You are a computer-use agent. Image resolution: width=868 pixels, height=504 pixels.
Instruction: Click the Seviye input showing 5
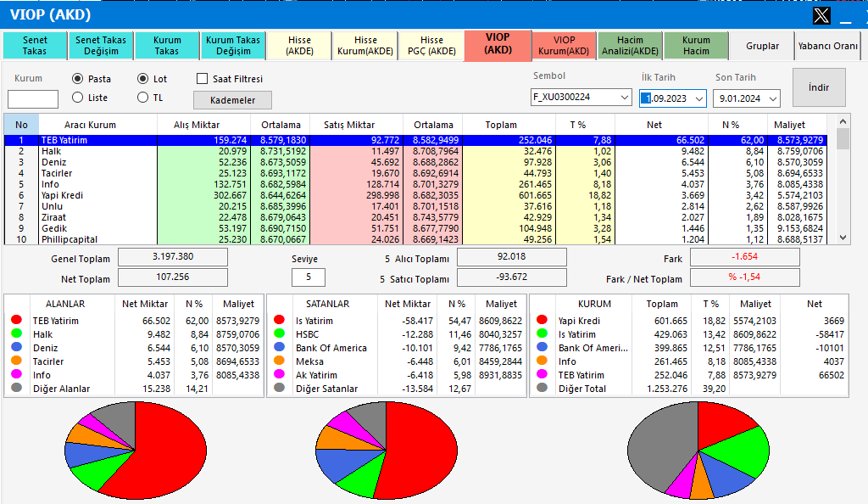(309, 277)
